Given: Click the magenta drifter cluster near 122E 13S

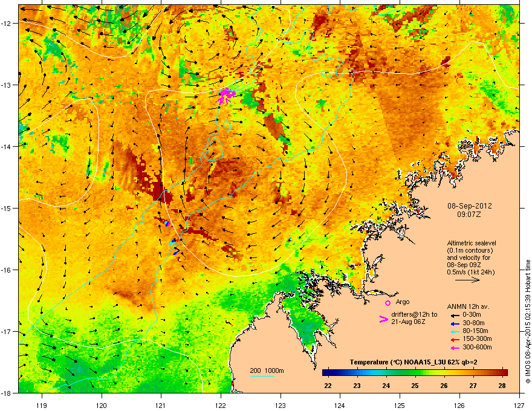Looking at the screenshot, I should (x=225, y=95).
